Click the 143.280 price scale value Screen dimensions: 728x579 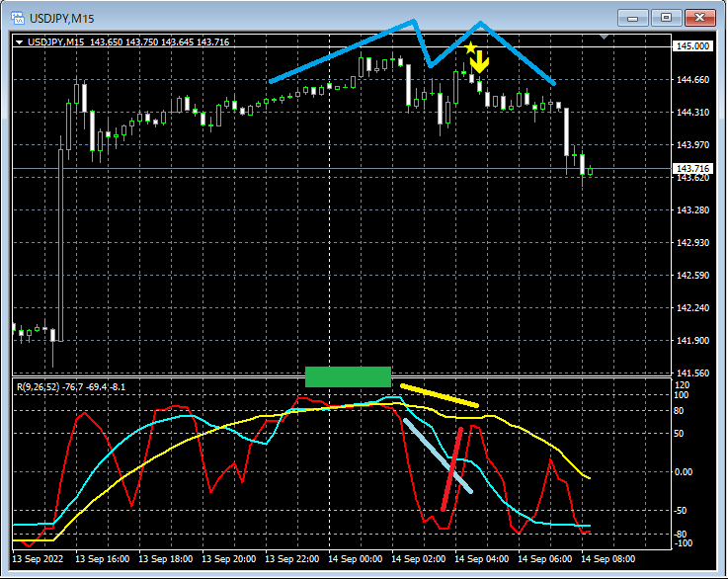click(x=692, y=210)
